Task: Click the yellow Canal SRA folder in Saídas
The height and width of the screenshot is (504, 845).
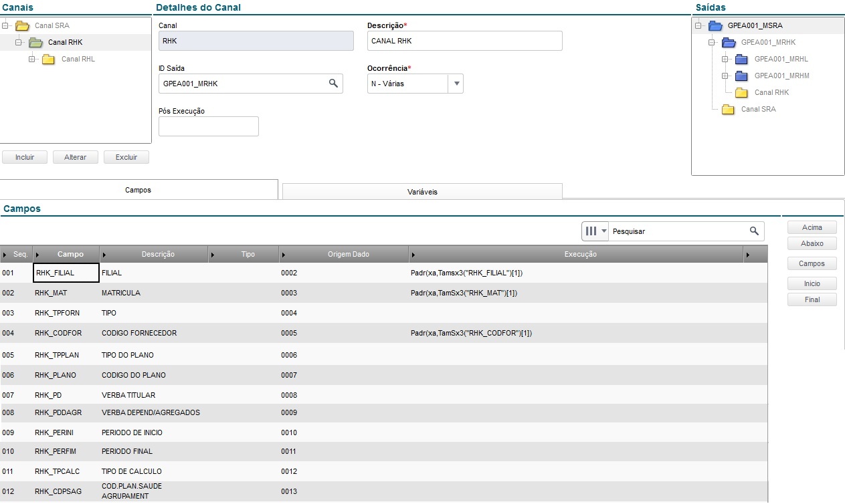Action: (x=728, y=110)
